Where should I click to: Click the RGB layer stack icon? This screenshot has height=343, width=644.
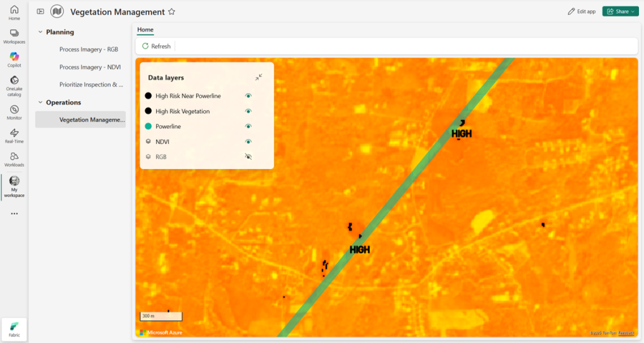[x=148, y=156]
